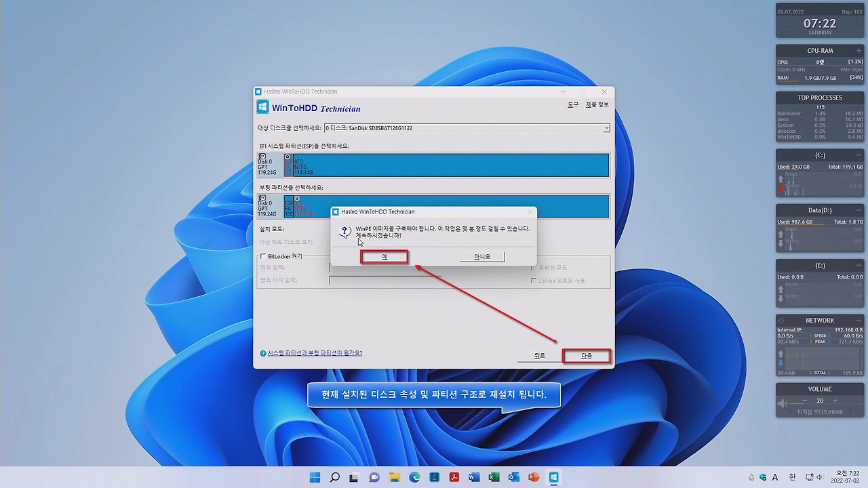Click the question mark icon in the dialog

[346, 231]
